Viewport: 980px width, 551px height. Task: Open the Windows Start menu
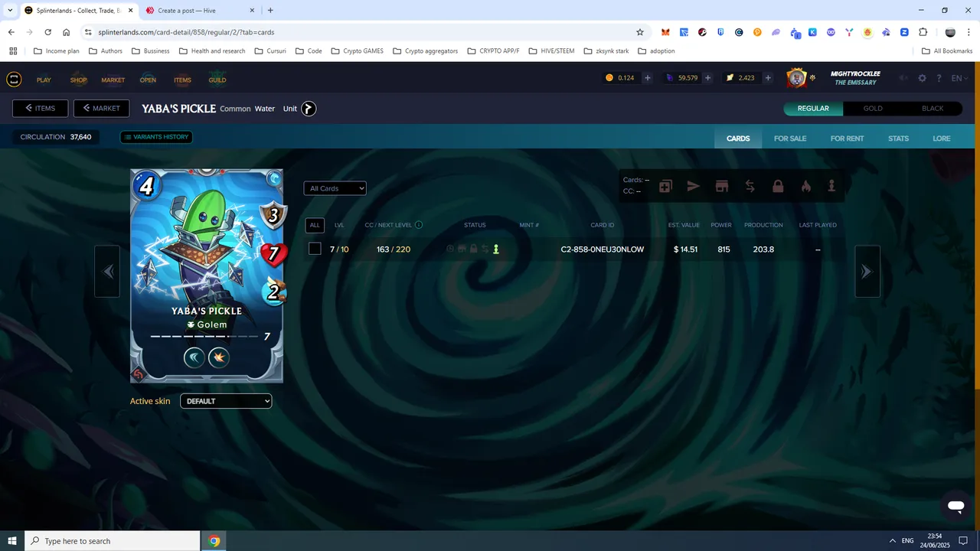(x=12, y=541)
